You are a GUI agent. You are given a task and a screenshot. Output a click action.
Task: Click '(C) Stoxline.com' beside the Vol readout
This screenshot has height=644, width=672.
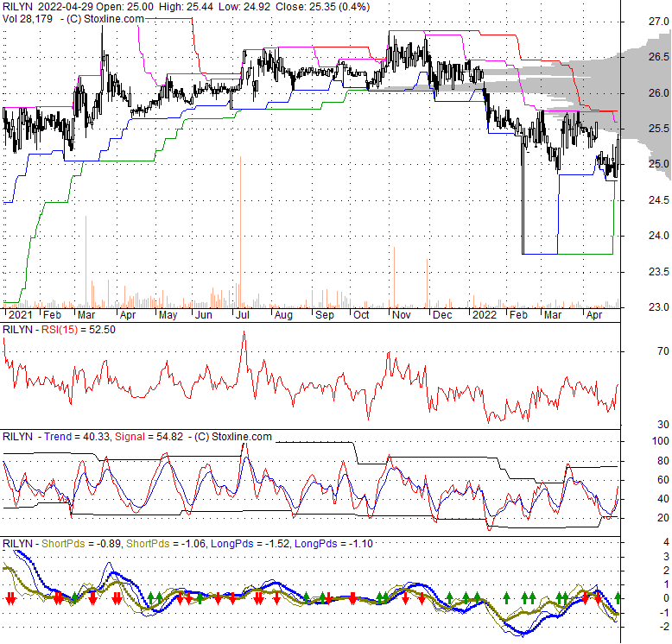(x=105, y=19)
